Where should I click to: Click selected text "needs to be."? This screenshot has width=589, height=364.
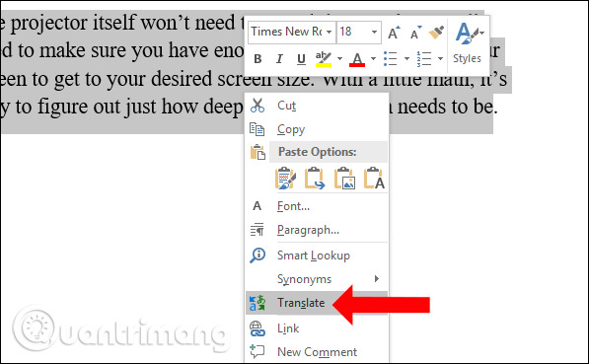pos(448,107)
